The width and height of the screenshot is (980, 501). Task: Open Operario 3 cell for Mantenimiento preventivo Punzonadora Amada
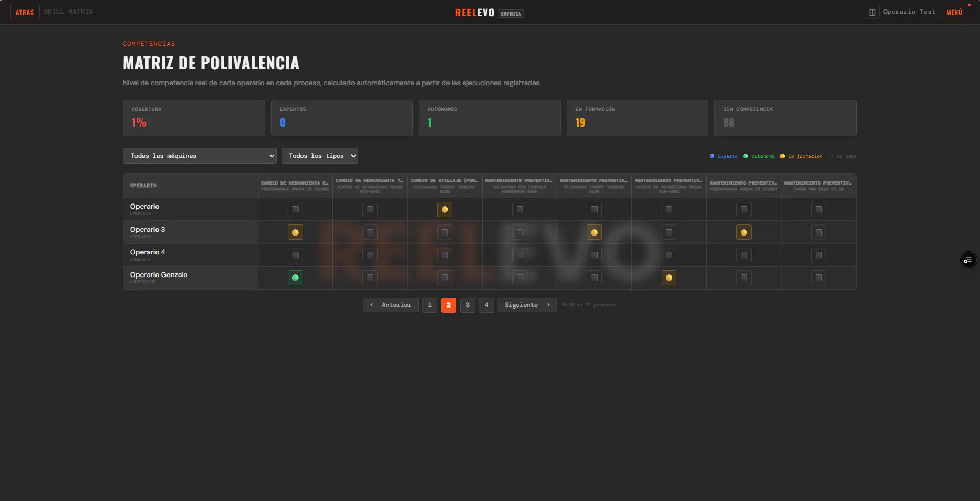(744, 232)
